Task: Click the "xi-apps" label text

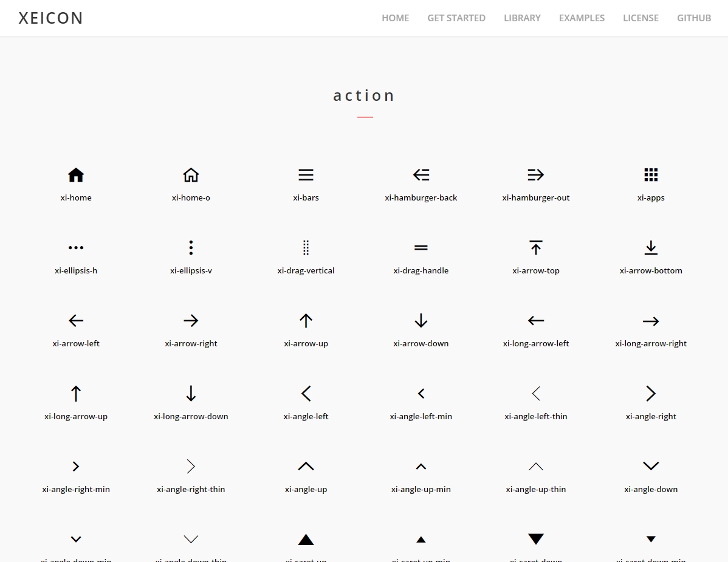Action: click(651, 197)
